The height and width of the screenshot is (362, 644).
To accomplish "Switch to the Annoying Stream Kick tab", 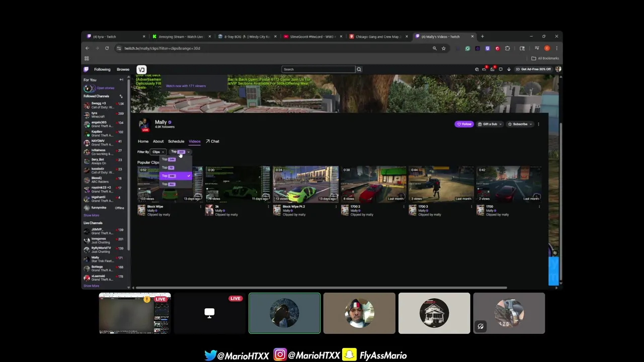I will [181, 37].
